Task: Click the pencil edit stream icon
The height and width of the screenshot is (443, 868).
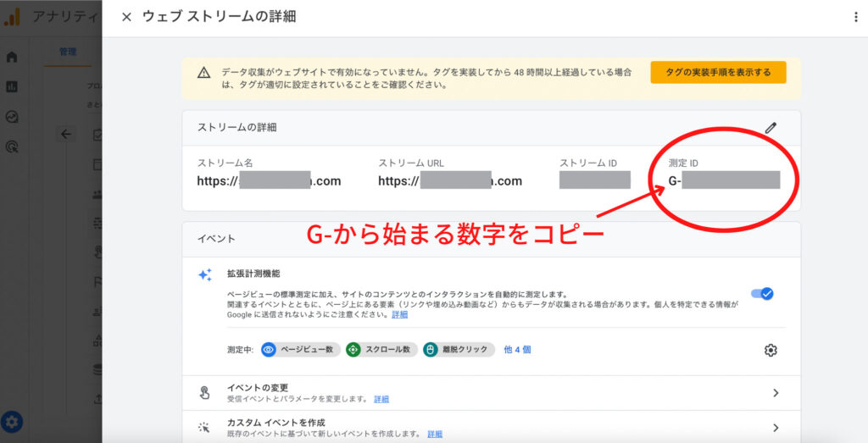Action: (770, 128)
